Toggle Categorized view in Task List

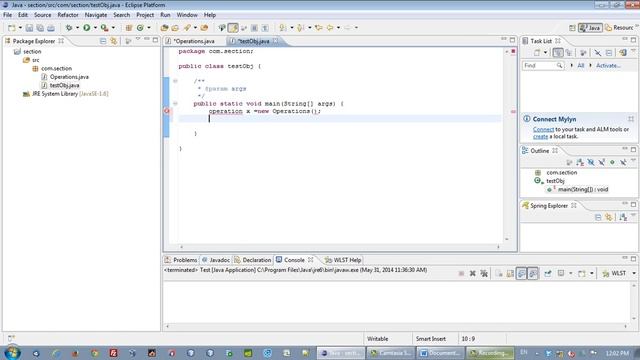(x=558, y=53)
